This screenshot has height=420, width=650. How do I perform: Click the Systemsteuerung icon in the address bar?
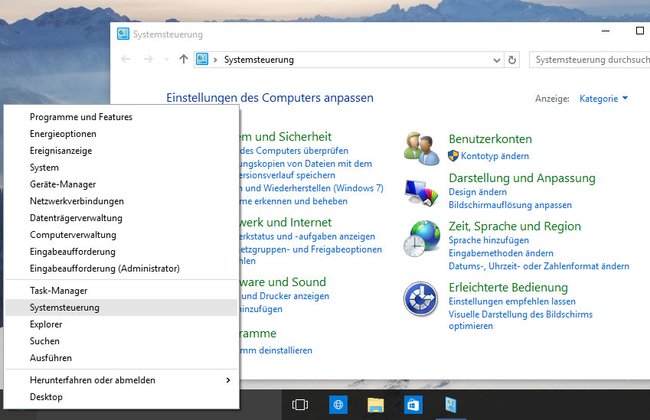202,59
